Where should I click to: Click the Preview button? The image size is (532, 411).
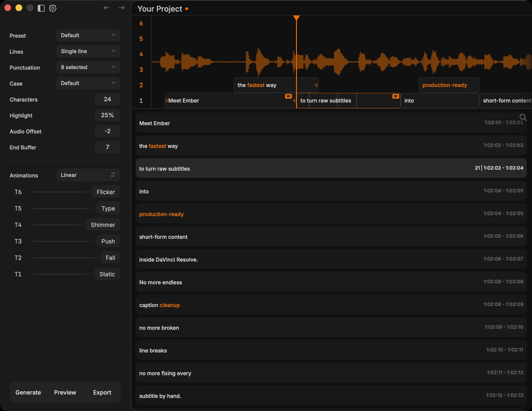(65, 392)
